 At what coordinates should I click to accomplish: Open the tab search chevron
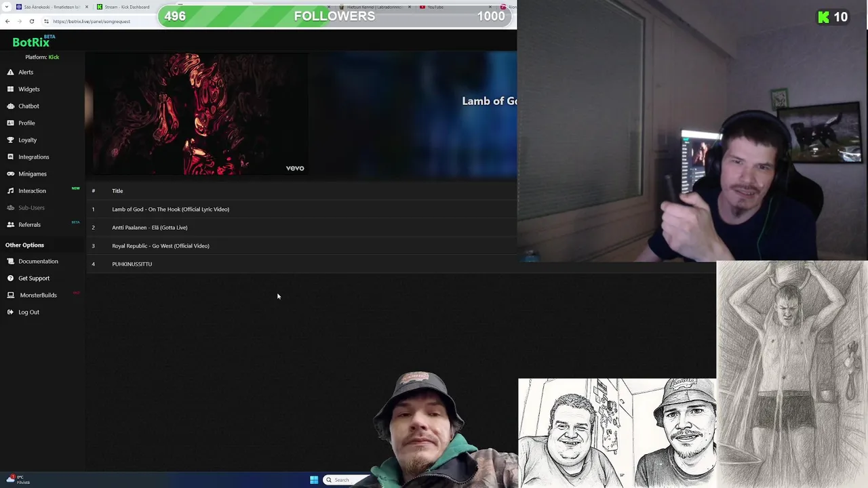(7, 7)
